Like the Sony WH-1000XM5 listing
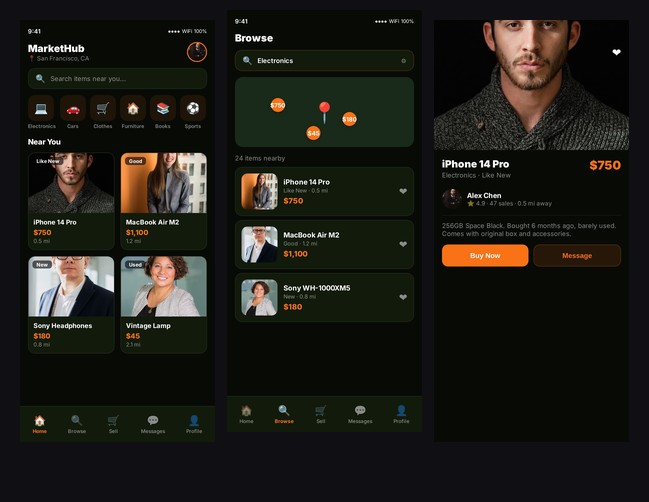The image size is (649, 502). pos(403,297)
